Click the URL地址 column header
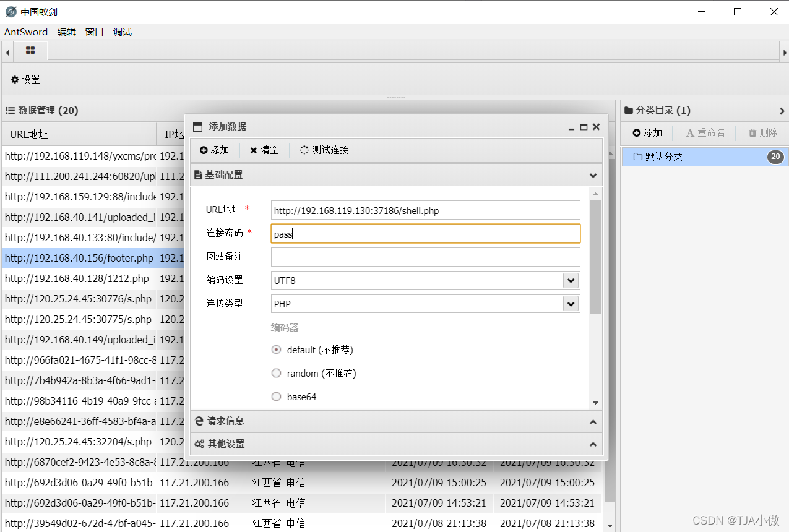 [x=79, y=134]
